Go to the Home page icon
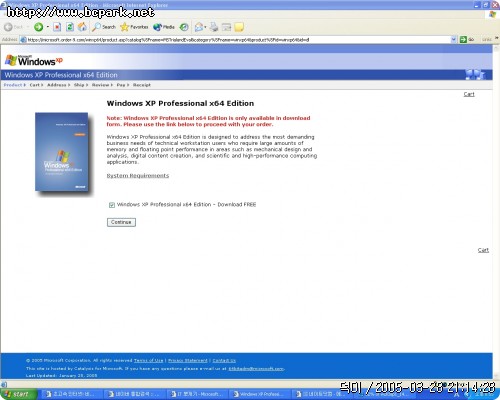Viewport: 500px width, 400px height. point(82,27)
